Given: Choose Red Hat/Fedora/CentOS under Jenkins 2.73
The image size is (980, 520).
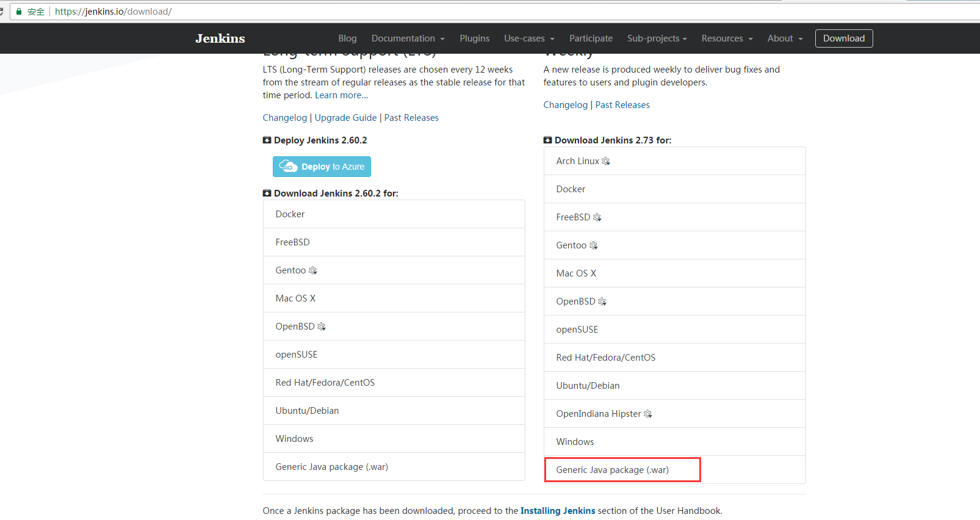Looking at the screenshot, I should click(675, 358).
